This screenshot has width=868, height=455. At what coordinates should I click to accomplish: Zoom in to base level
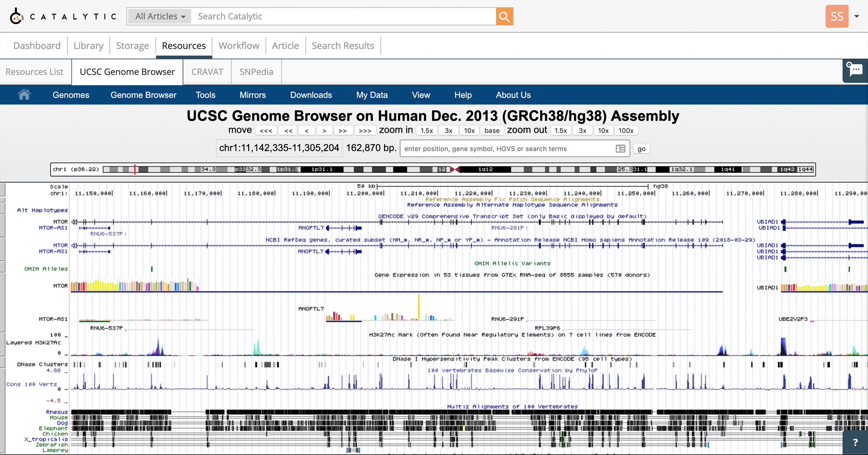tap(492, 131)
